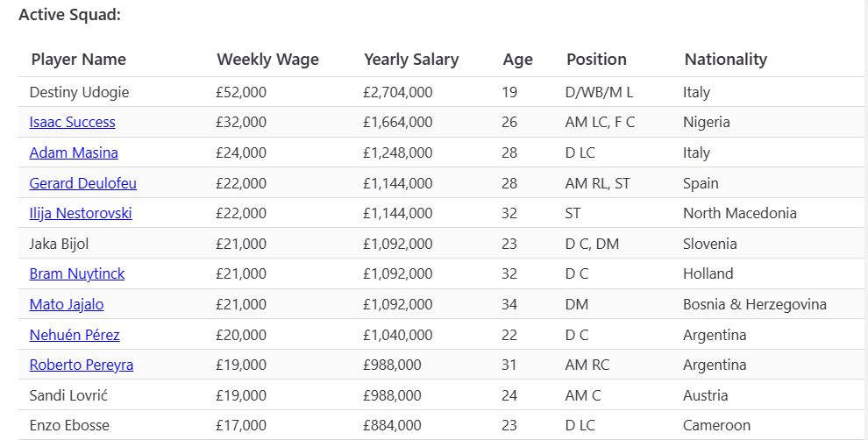Follow the Gerard Deulofeu link
868x440 pixels.
83,183
